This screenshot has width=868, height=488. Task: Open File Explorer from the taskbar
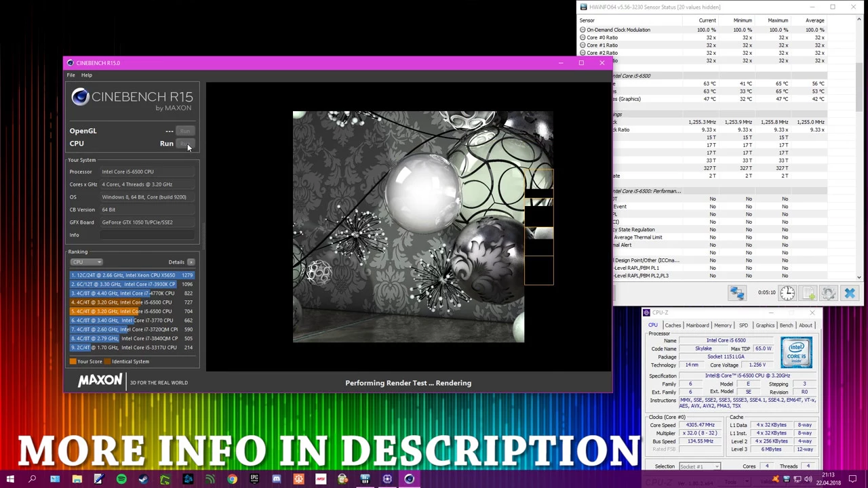click(x=77, y=479)
